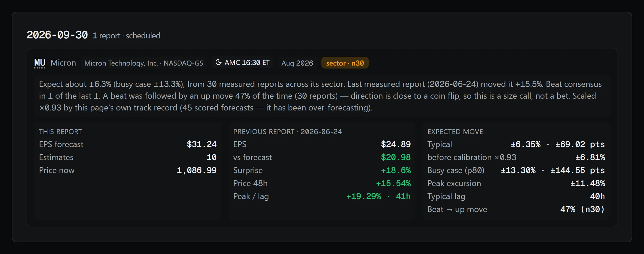Click the busy case value "±13.30% · ±144.55 pts"
This screenshot has height=254, width=644.
pos(553,170)
